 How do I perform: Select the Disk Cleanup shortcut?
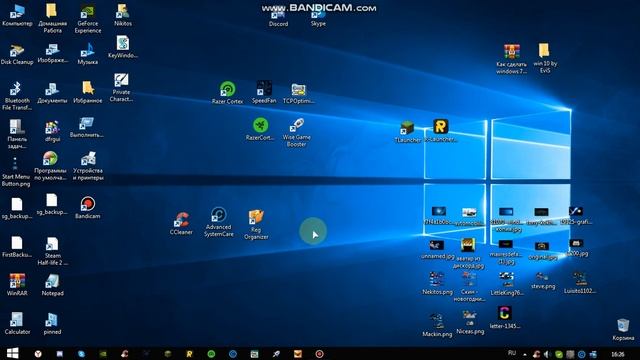17,54
